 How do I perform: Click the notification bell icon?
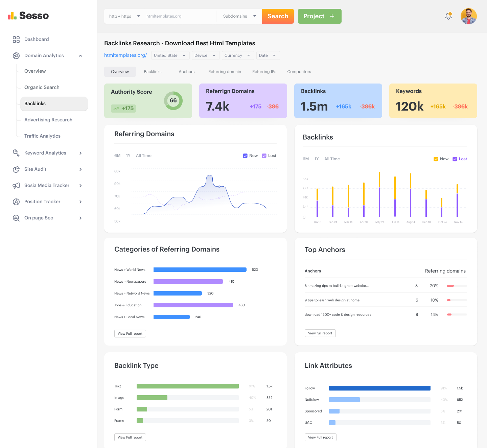coord(448,16)
